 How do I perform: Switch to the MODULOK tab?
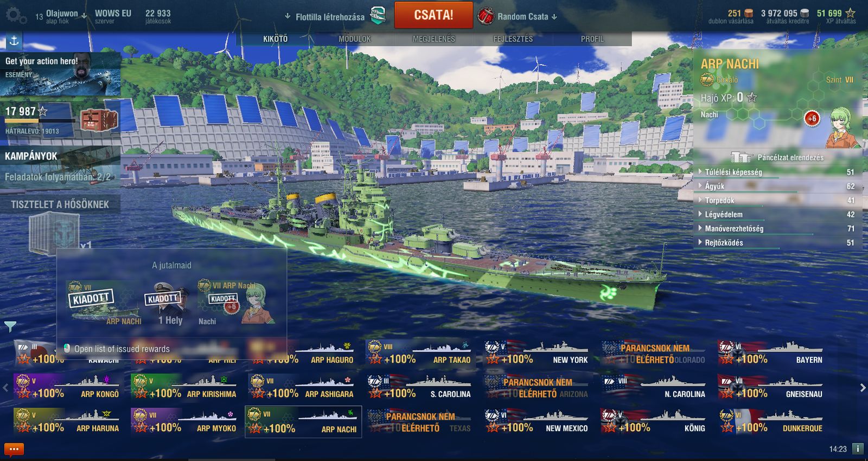coord(355,39)
